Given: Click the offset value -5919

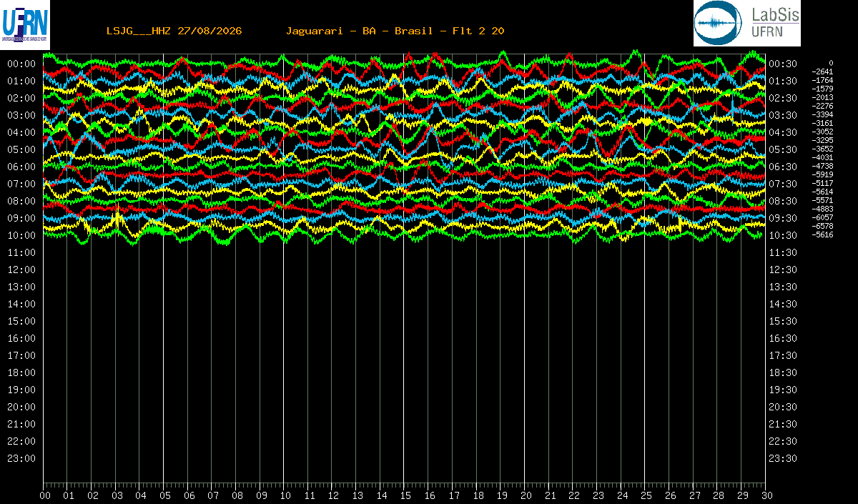Looking at the screenshot, I should [x=823, y=174].
